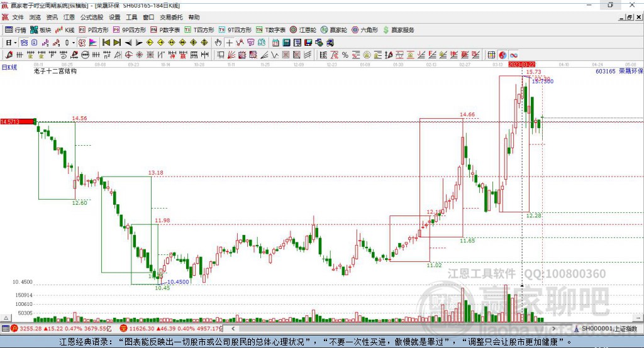Open the T四方形 time square
644x348 pixels.
coord(199,30)
